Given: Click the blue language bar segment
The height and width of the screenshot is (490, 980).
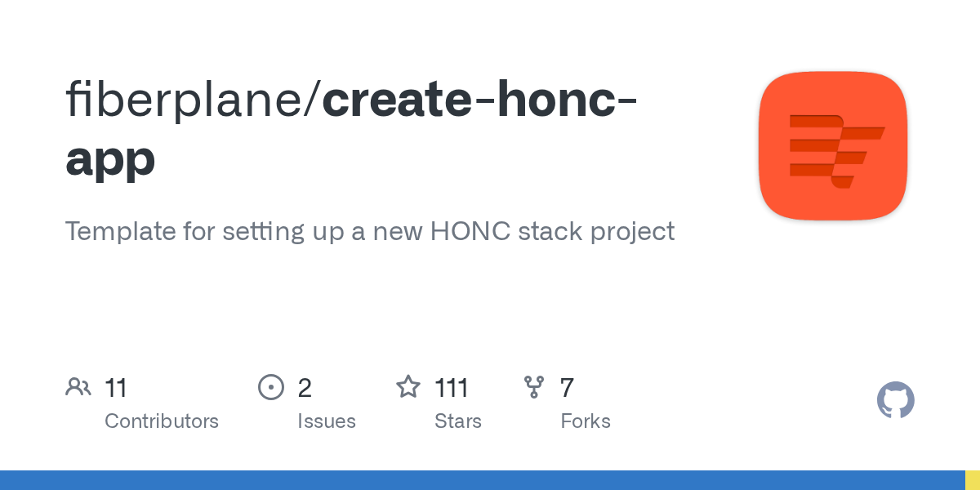Looking at the screenshot, I should coord(482,480).
